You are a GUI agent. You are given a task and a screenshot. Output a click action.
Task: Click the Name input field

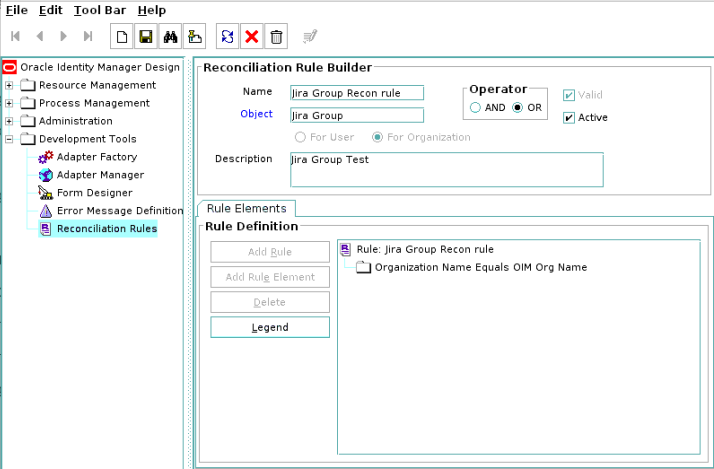click(357, 93)
